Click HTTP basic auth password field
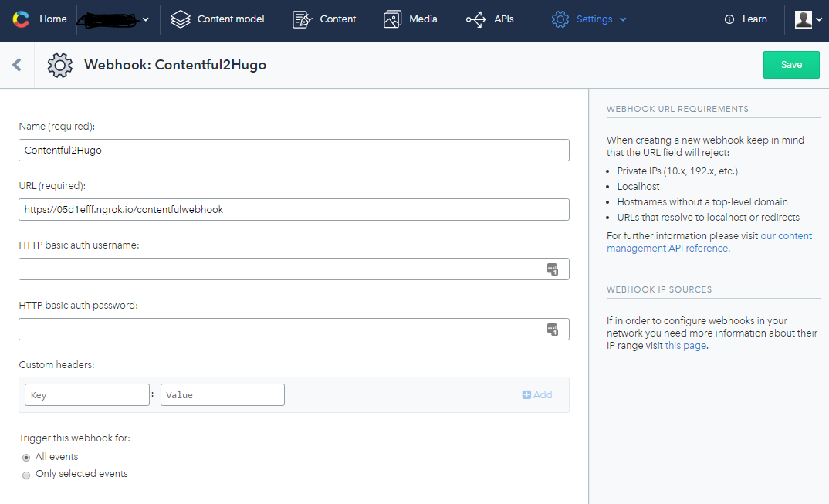 [x=294, y=330]
